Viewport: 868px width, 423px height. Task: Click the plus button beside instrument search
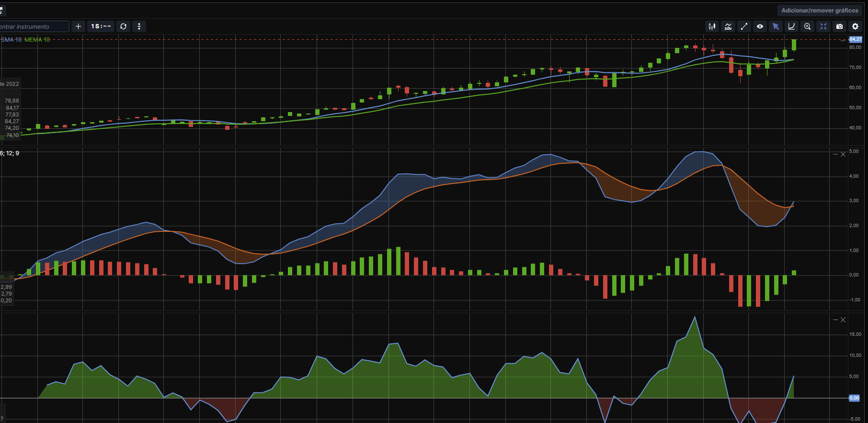(x=79, y=26)
